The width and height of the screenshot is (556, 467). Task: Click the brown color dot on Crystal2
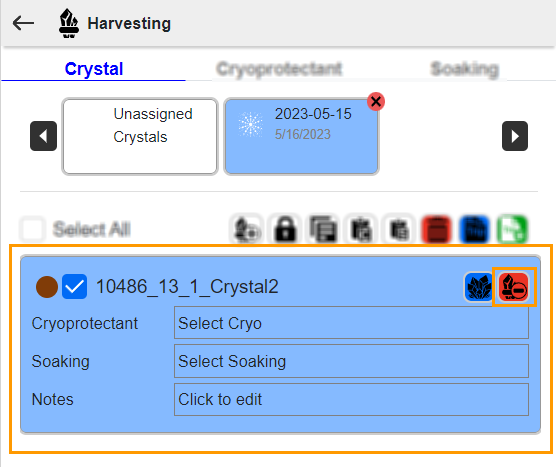click(47, 287)
